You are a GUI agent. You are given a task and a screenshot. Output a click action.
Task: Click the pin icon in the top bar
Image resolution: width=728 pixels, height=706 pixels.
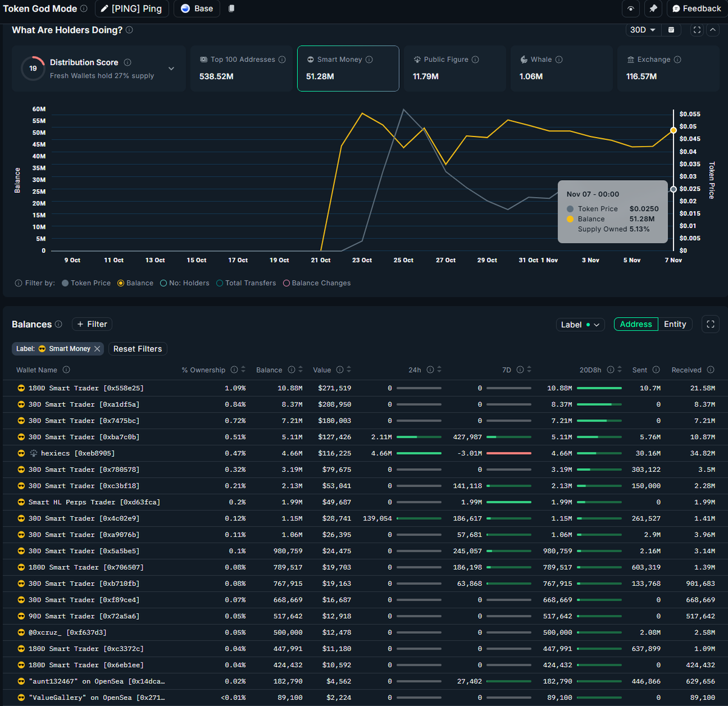(652, 8)
